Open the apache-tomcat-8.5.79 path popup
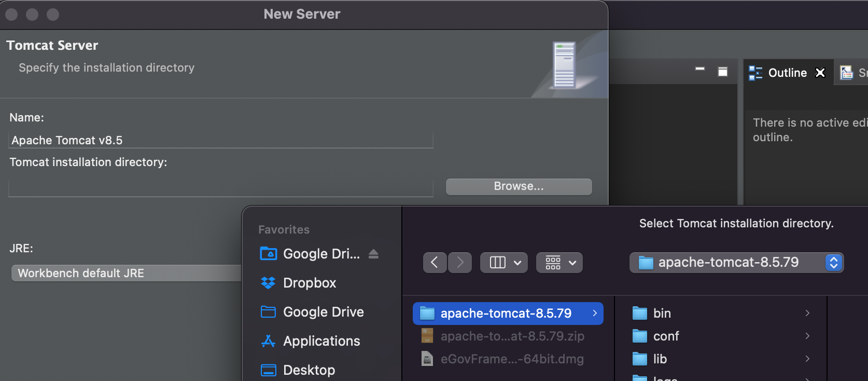This screenshot has width=868, height=381. [x=736, y=263]
